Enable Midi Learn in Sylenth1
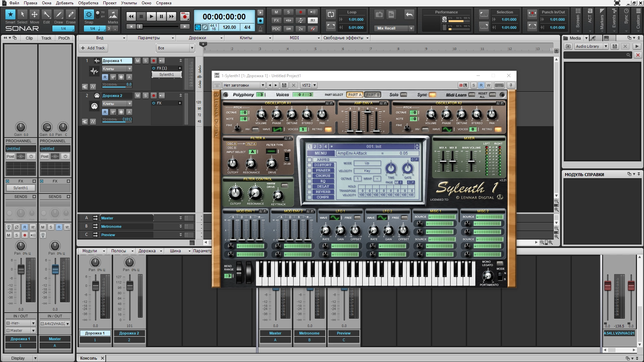Viewport: 644px width, 362px height. point(472,95)
